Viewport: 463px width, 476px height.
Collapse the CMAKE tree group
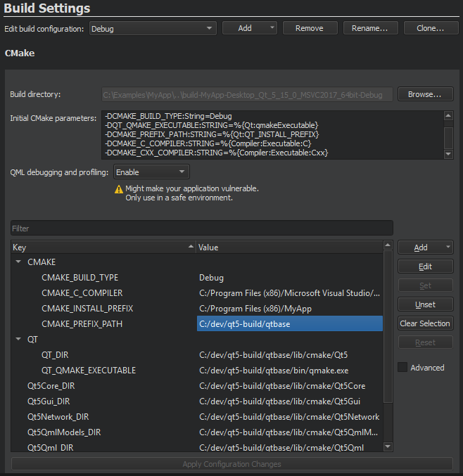coord(18,262)
